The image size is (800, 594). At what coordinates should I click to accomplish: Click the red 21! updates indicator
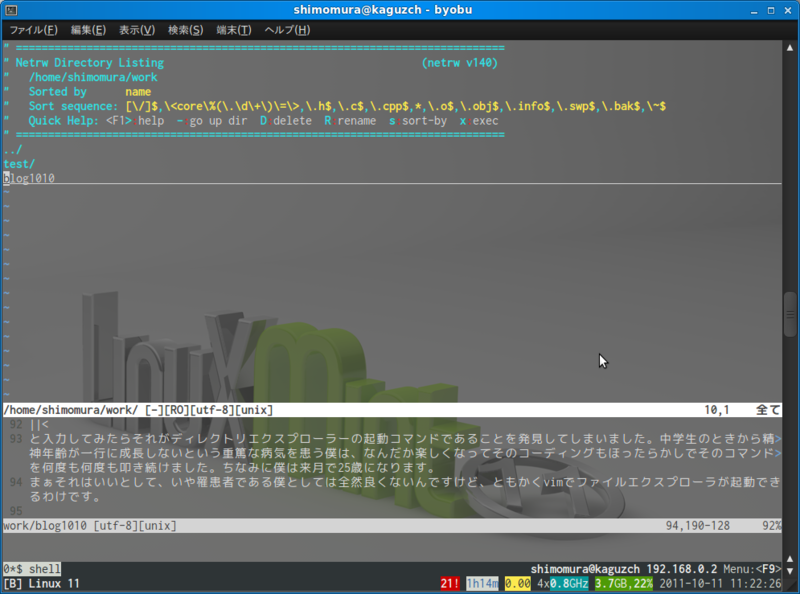tap(449, 583)
